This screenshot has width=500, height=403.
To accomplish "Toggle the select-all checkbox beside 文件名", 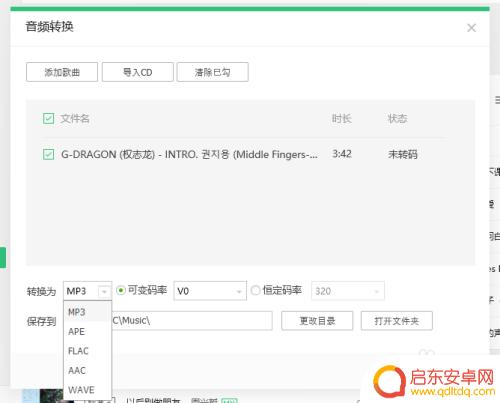I will pos(49,118).
